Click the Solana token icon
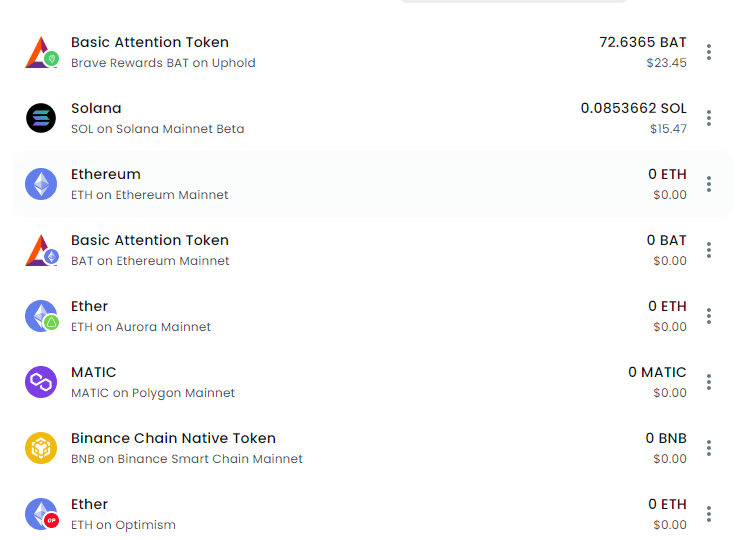This screenshot has height=540, width=745. click(41, 118)
